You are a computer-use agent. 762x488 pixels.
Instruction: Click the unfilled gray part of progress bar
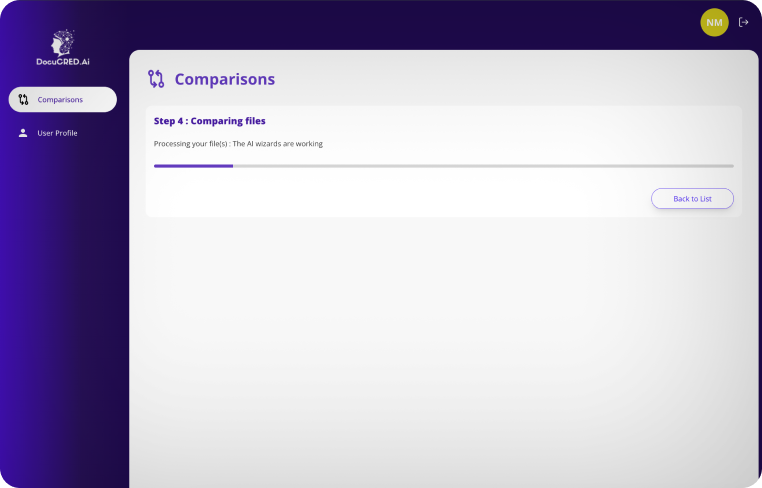coord(480,166)
